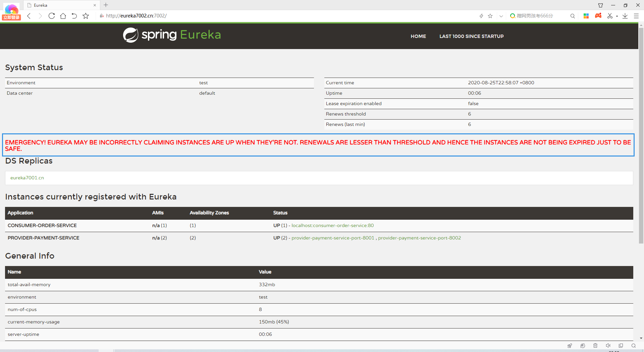Open LAST 1000 SINCE STARTUP page
Screen dimensions: 644x352
pyautogui.click(x=472, y=36)
